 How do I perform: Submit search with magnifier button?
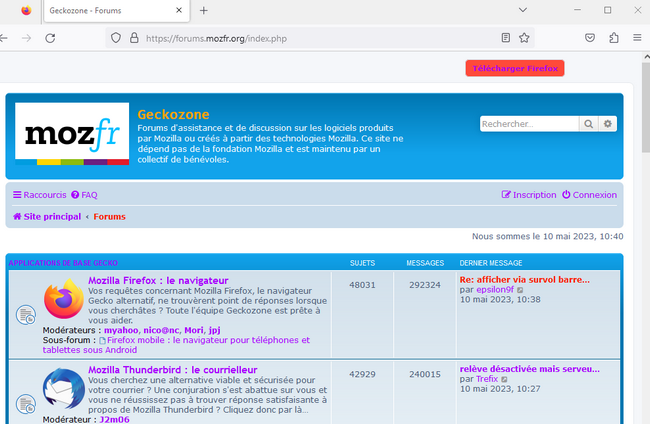click(x=588, y=124)
